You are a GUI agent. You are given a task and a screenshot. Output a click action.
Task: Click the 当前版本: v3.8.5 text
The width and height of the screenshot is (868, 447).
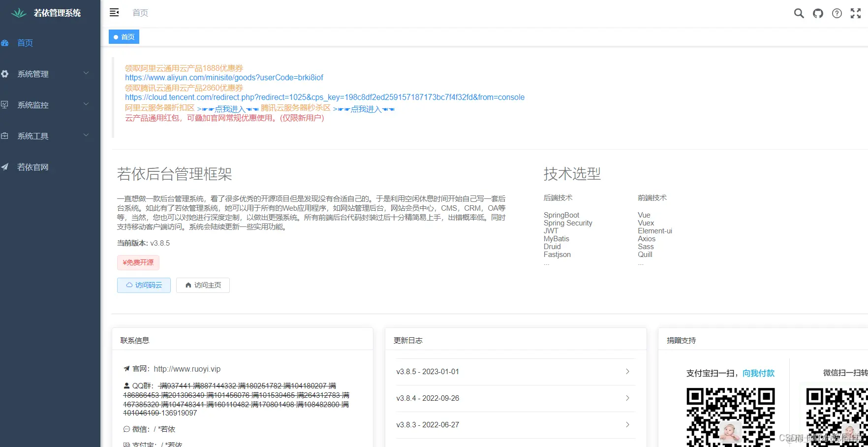[x=143, y=243]
